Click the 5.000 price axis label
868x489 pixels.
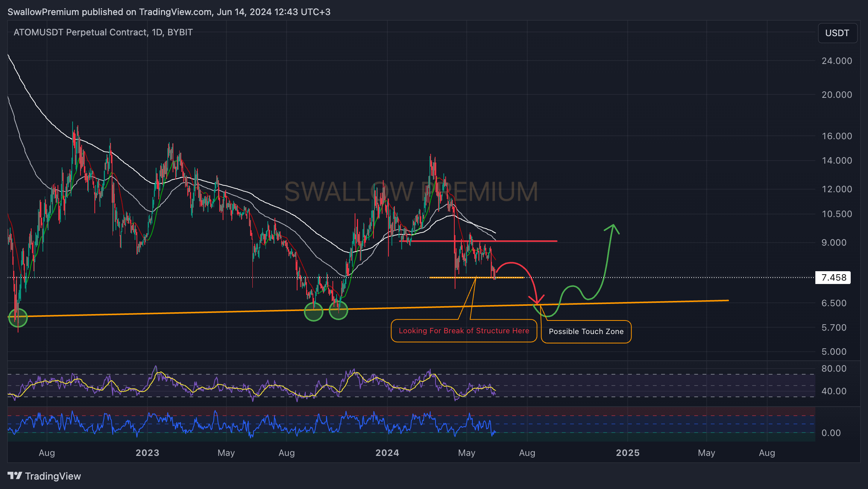point(834,352)
